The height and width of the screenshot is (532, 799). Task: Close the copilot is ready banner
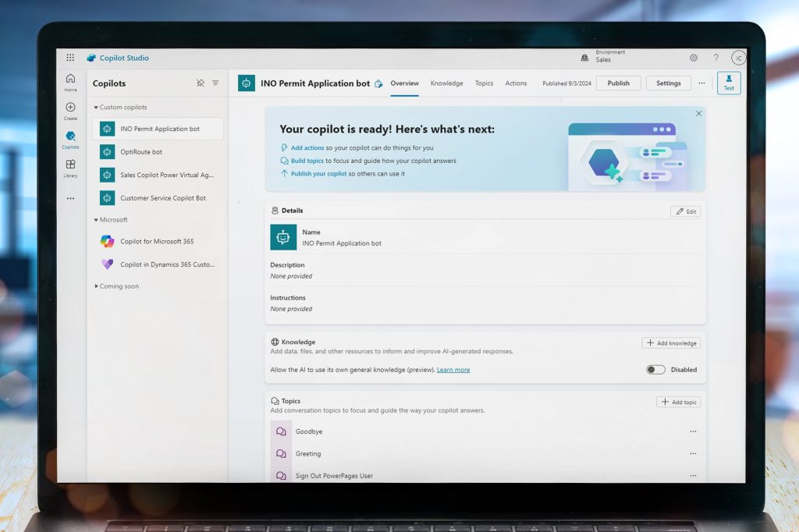(x=698, y=114)
